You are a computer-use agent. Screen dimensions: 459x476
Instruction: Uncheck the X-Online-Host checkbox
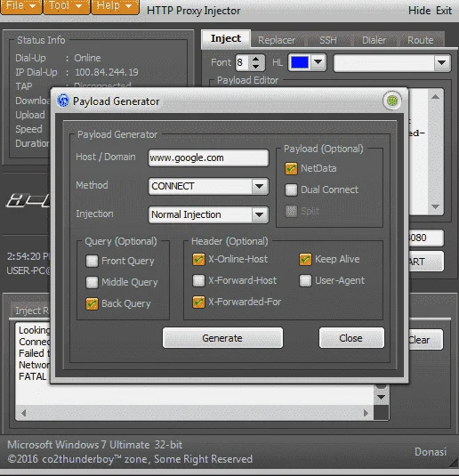[x=199, y=259]
